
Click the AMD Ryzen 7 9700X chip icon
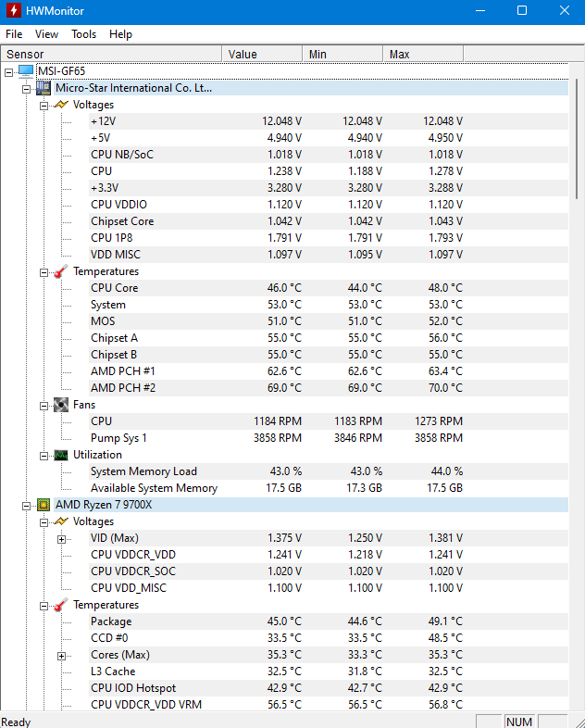point(44,505)
